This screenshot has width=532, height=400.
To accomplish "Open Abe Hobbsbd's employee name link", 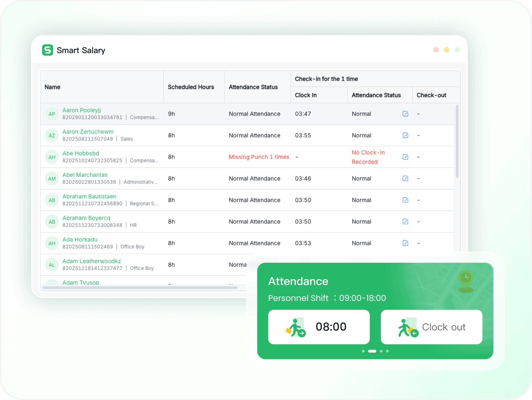I will [x=81, y=153].
